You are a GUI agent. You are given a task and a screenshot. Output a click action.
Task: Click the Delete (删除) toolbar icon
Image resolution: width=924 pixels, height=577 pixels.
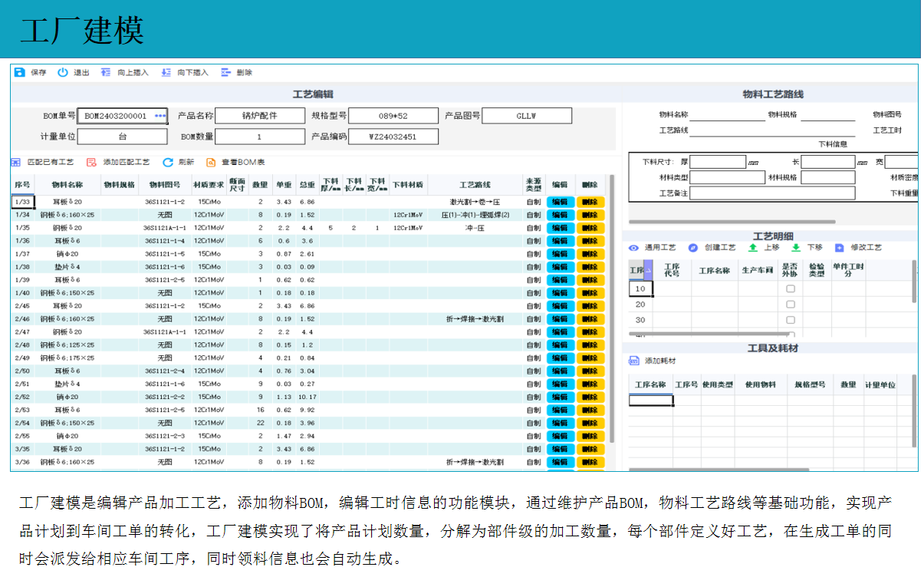tap(225, 72)
